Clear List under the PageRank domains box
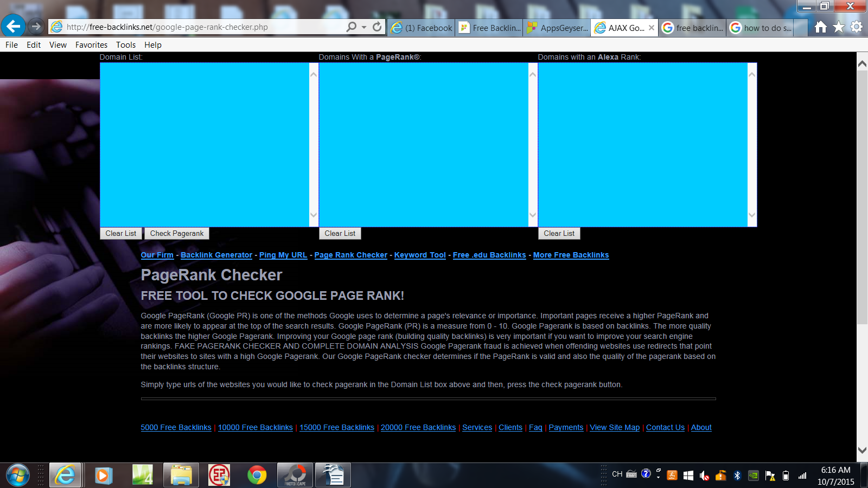Image resolution: width=868 pixels, height=488 pixels. point(340,233)
